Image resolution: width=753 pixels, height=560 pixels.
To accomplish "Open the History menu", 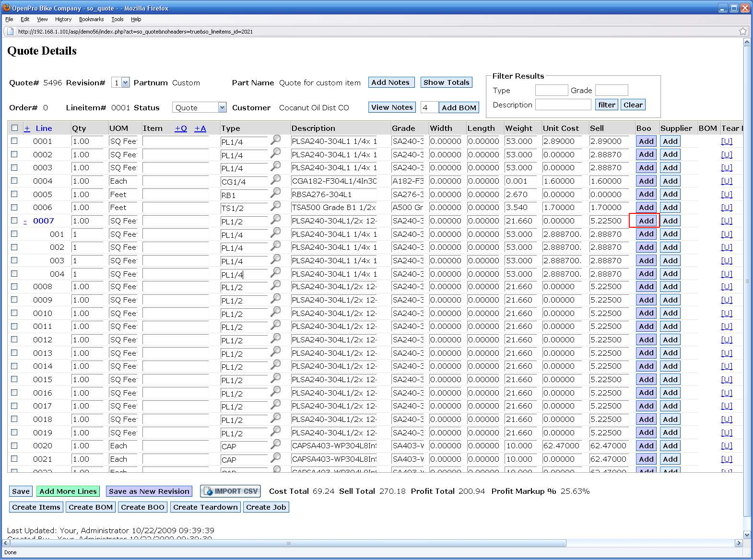I will 63,19.
